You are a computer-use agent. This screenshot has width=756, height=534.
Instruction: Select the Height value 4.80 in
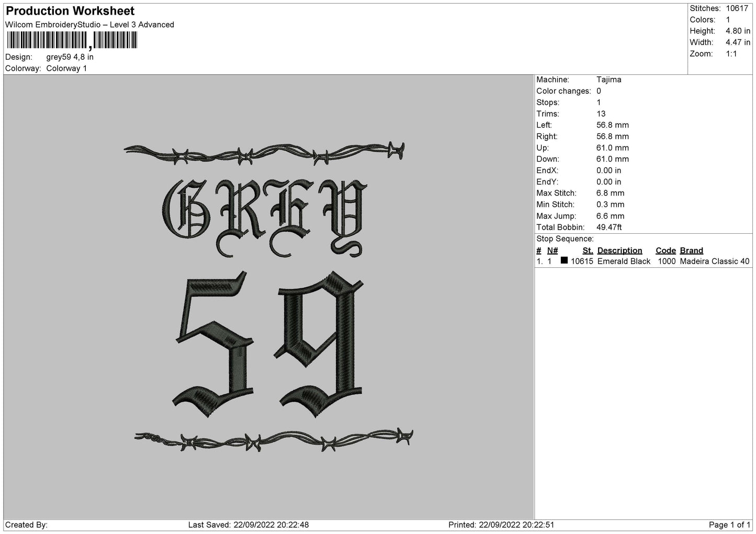[x=738, y=31]
